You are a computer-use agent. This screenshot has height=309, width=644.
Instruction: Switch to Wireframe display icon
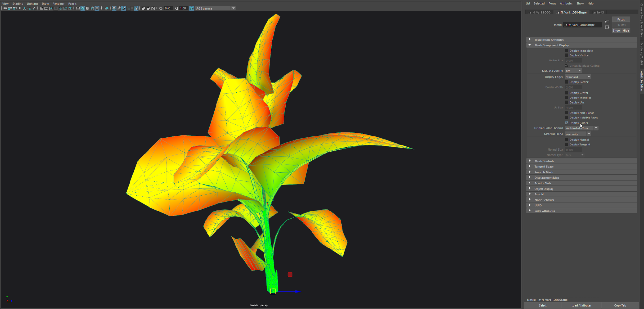78,8
